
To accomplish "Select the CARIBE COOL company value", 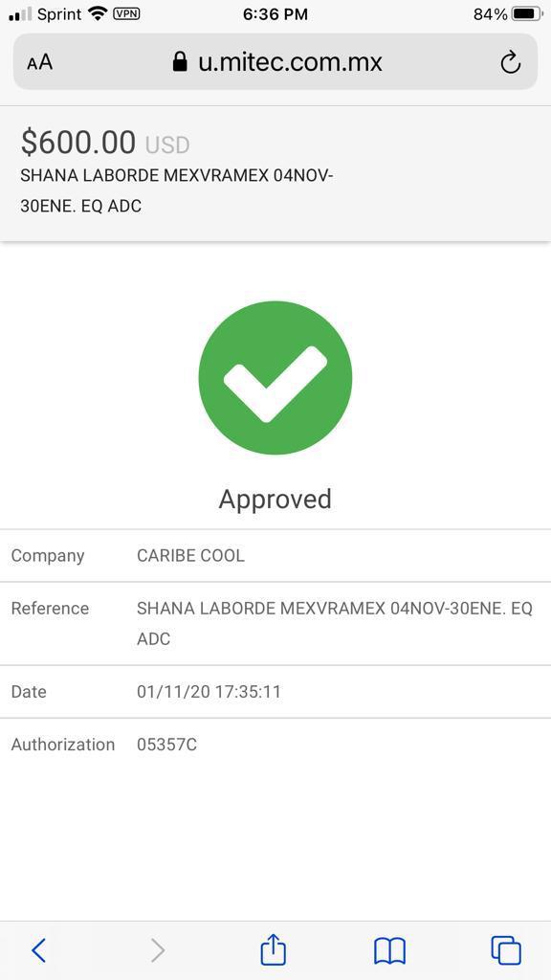I will point(190,556).
